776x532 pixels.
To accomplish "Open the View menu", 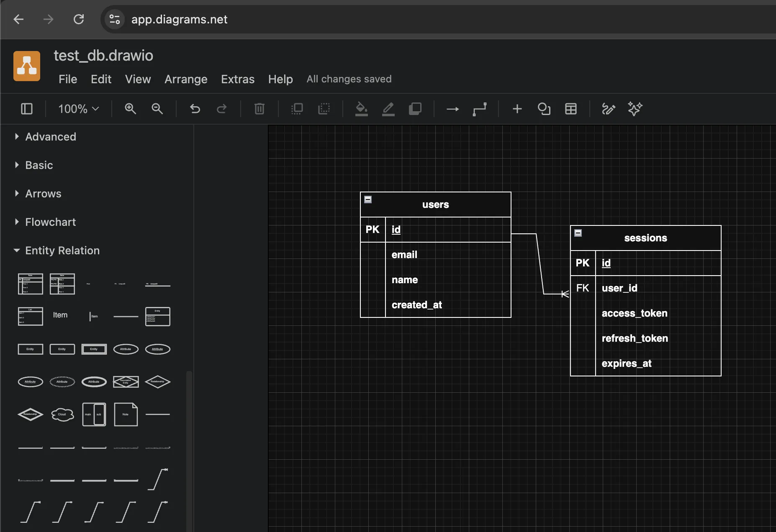I will click(x=138, y=79).
